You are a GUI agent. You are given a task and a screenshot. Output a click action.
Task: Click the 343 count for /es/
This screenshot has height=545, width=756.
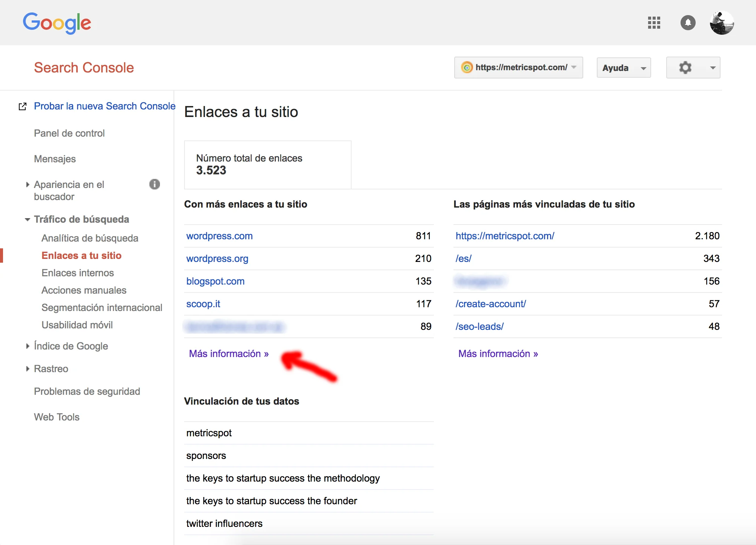(711, 259)
